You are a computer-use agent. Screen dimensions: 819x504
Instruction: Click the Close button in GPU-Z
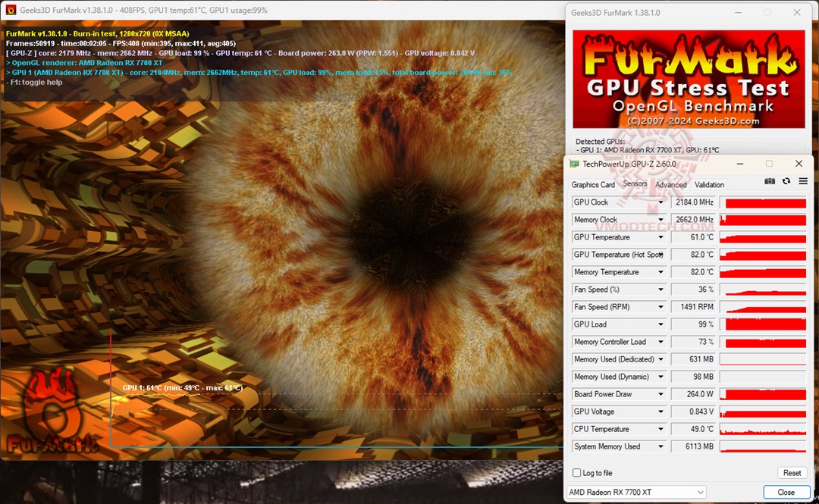(x=786, y=492)
